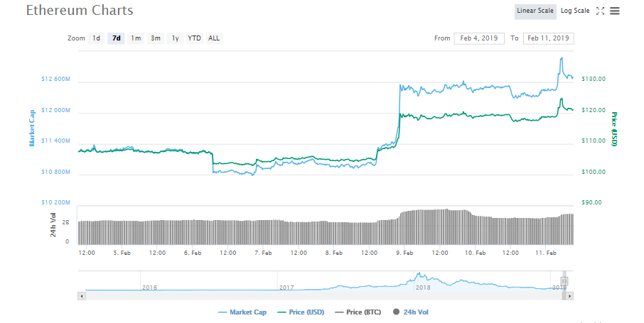
Task: Click the $11 400M market cap label
Action: click(x=56, y=141)
